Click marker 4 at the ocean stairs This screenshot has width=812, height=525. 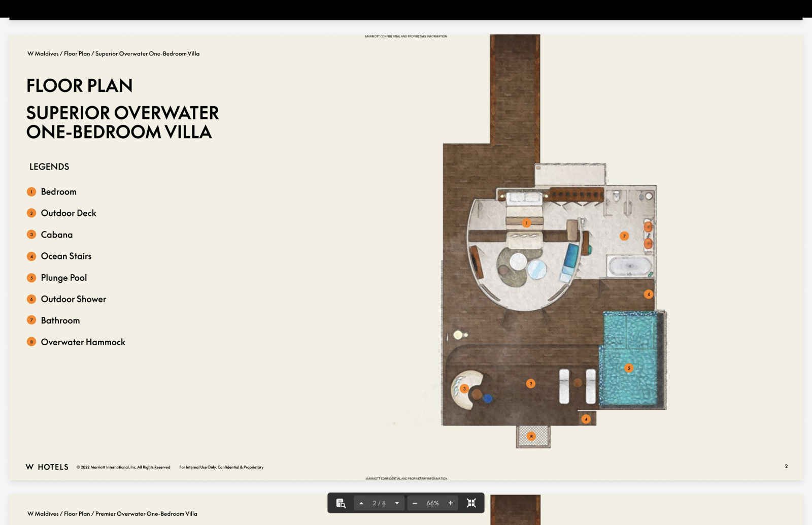(586, 419)
